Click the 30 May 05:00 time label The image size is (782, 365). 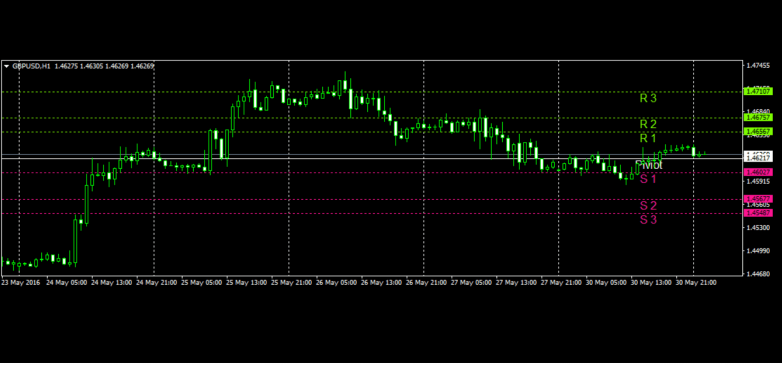click(x=606, y=283)
